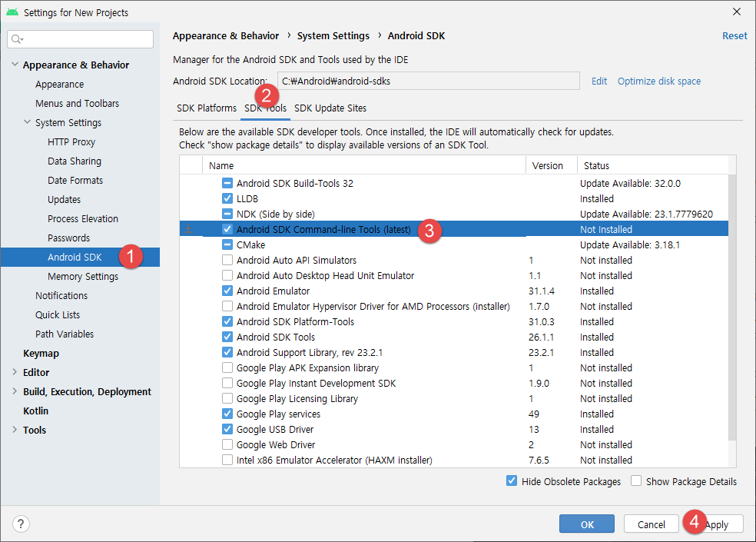
Task: Select the SDK Tools tab
Action: click(x=266, y=108)
